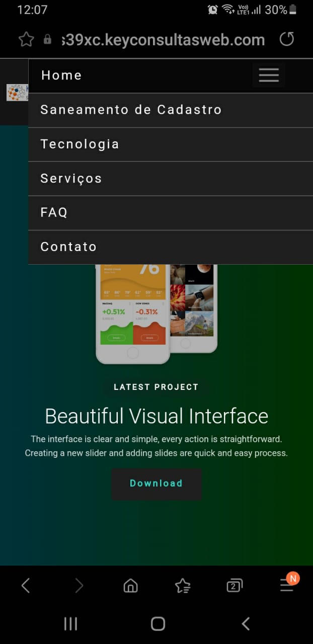Tap the keyconsultasweb.com URL address field
This screenshot has height=644, width=313.
[163, 40]
